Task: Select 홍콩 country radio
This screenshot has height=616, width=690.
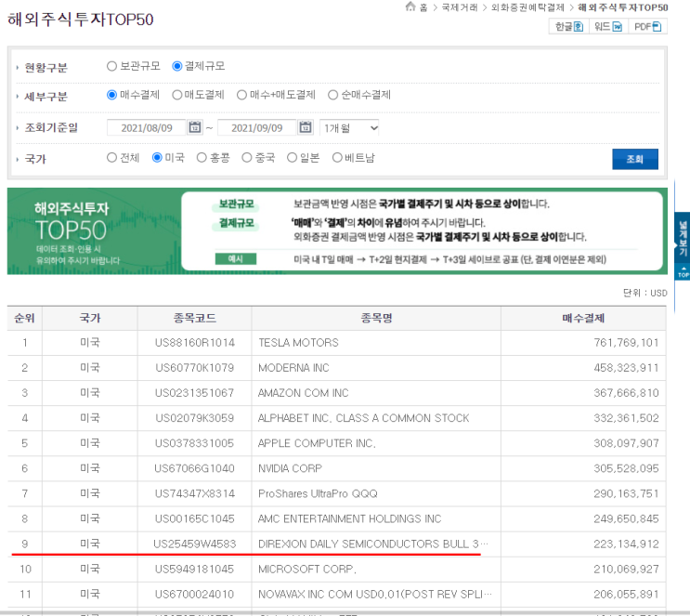Action: (202, 158)
